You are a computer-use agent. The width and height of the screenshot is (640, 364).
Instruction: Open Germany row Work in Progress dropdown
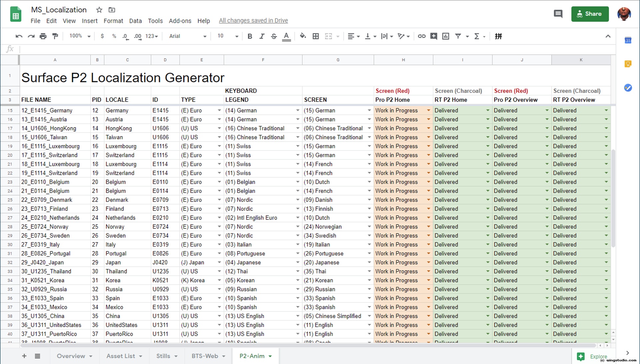428,110
